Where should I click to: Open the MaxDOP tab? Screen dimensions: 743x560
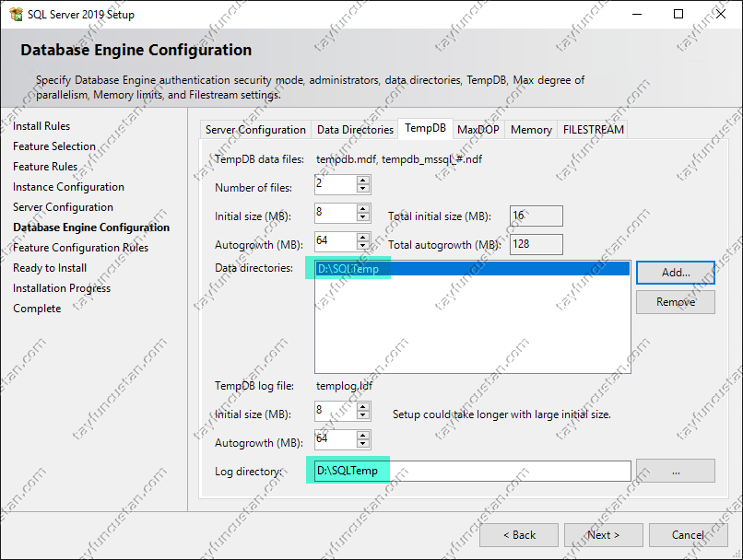click(478, 130)
